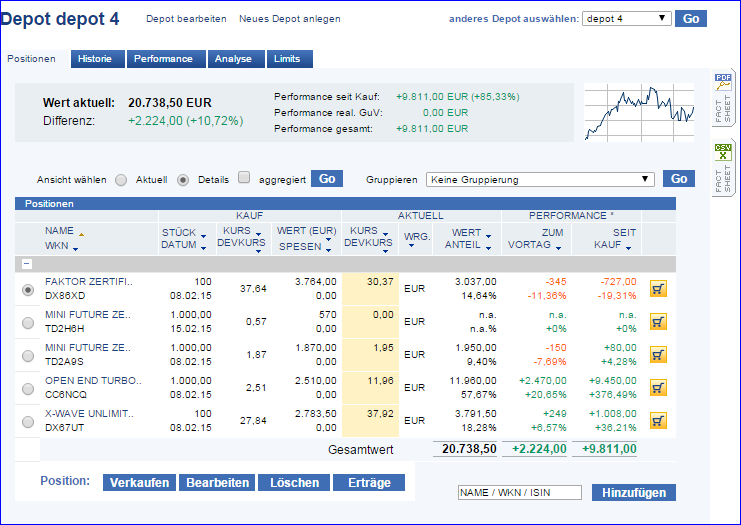This screenshot has height=525, width=741.
Task: Click Go next to depot selector
Action: tap(691, 19)
